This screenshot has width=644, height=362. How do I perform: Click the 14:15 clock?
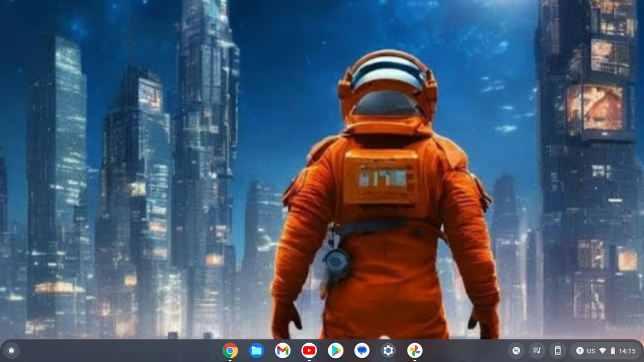pos(627,351)
